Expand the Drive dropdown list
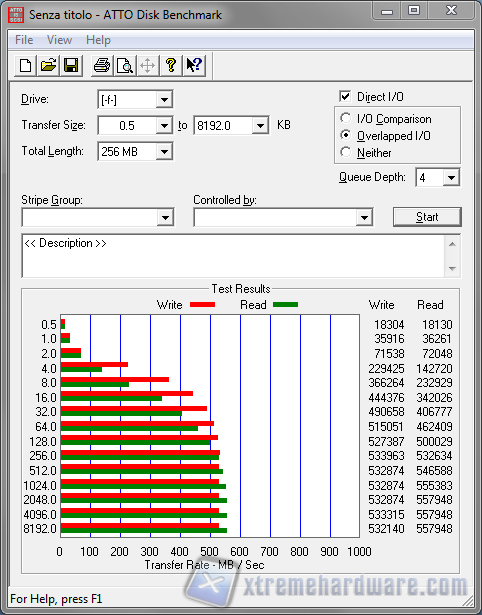The image size is (482, 615). point(164,100)
